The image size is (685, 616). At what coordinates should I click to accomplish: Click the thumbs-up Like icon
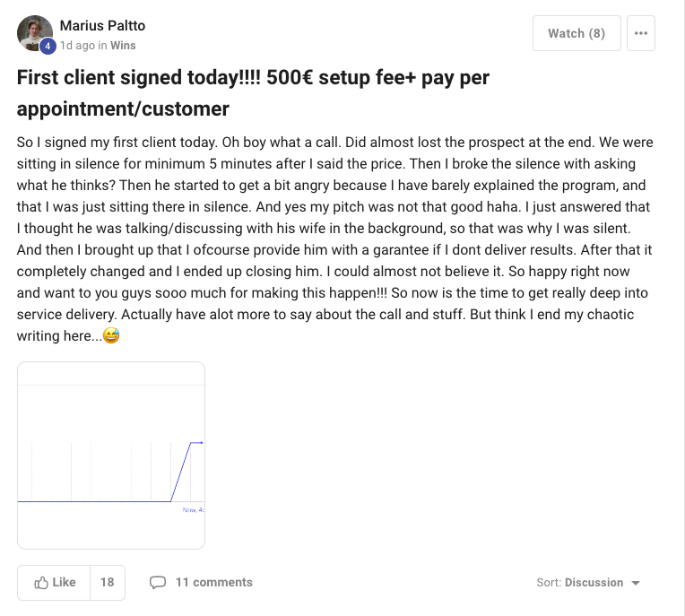click(x=41, y=583)
